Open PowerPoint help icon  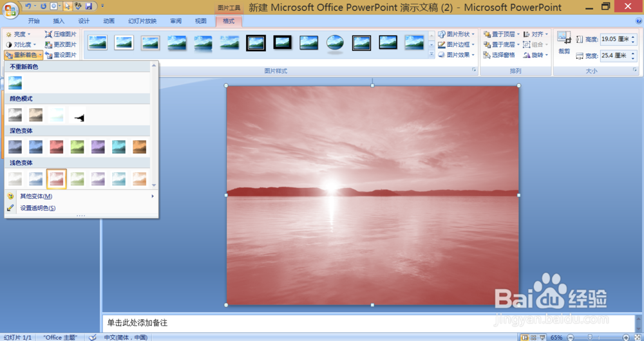(639, 21)
